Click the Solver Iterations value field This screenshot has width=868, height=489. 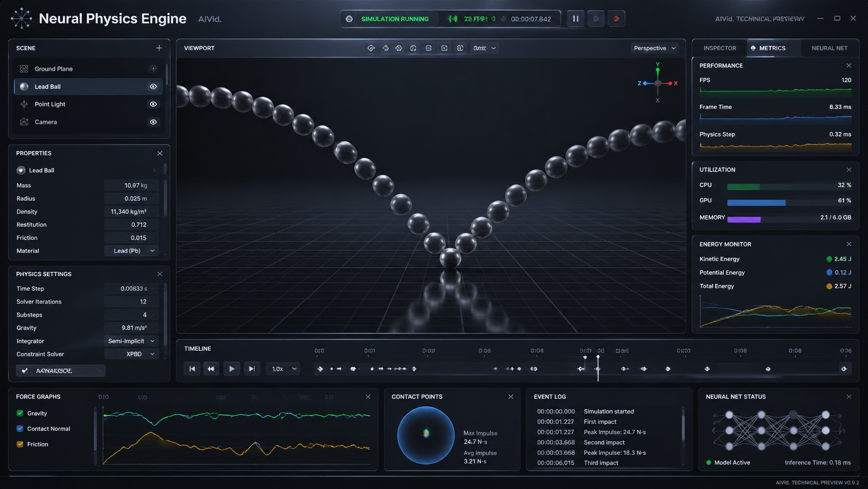point(132,302)
